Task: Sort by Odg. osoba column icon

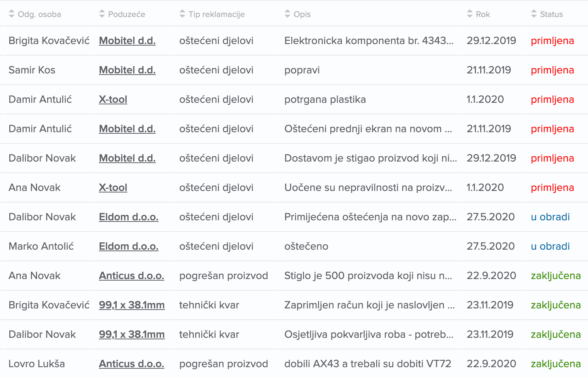Action: (12, 14)
